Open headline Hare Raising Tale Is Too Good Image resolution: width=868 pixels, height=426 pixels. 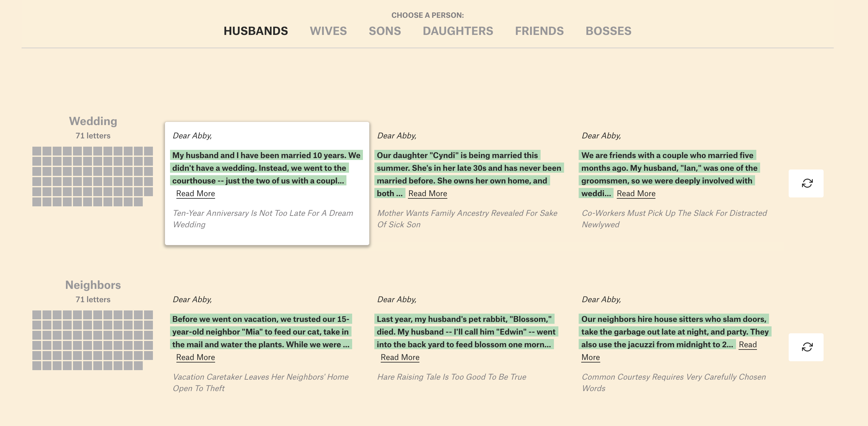451,377
